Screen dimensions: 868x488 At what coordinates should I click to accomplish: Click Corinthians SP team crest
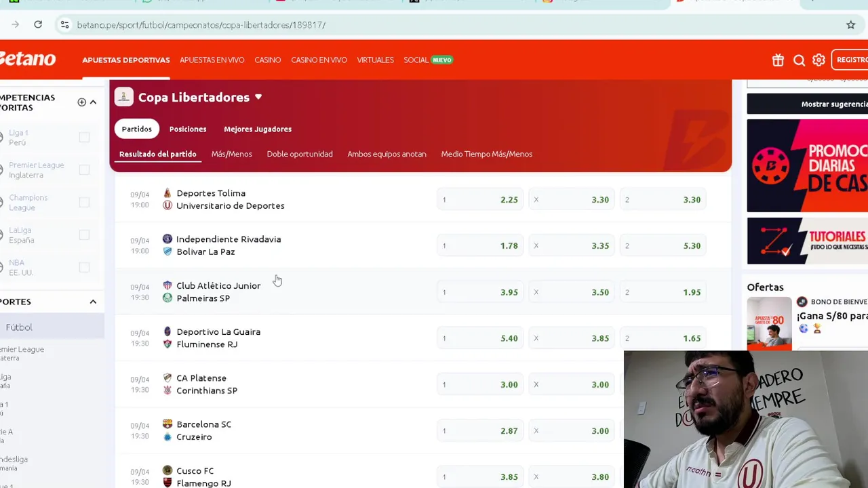(167, 390)
